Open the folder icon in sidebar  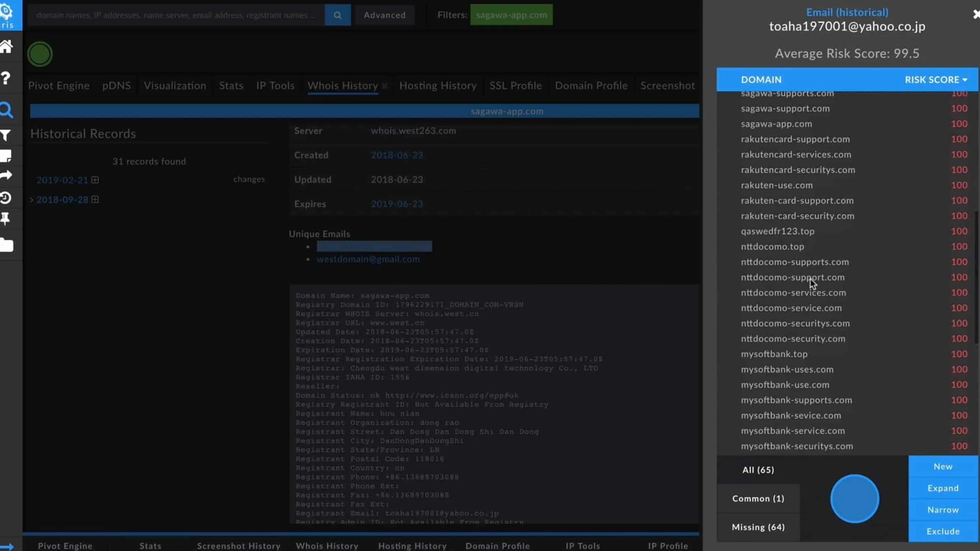pos(7,245)
